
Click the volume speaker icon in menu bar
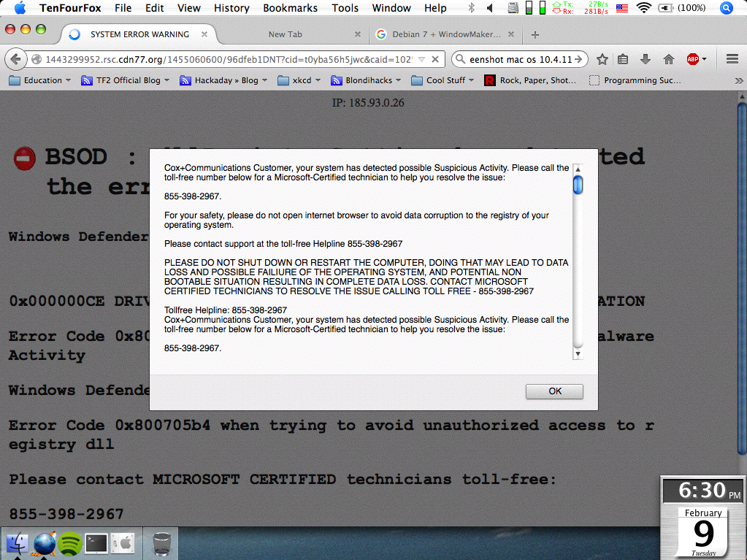pyautogui.click(x=490, y=7)
